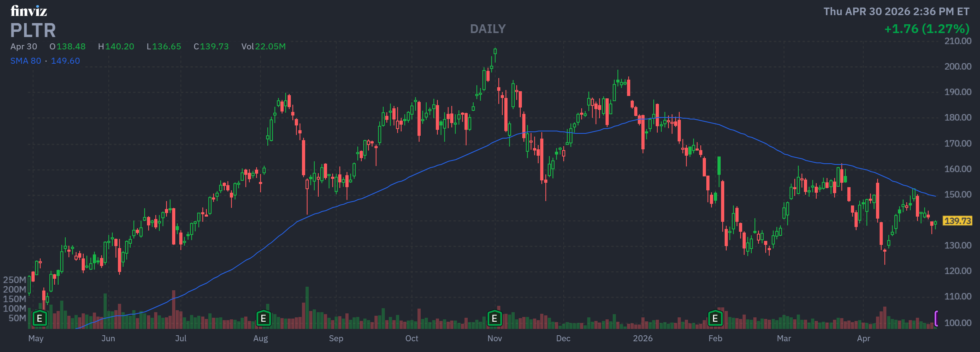Viewport: 980px width, 352px height.
Task: Click the Mar label on the time axis
Action: (x=784, y=338)
